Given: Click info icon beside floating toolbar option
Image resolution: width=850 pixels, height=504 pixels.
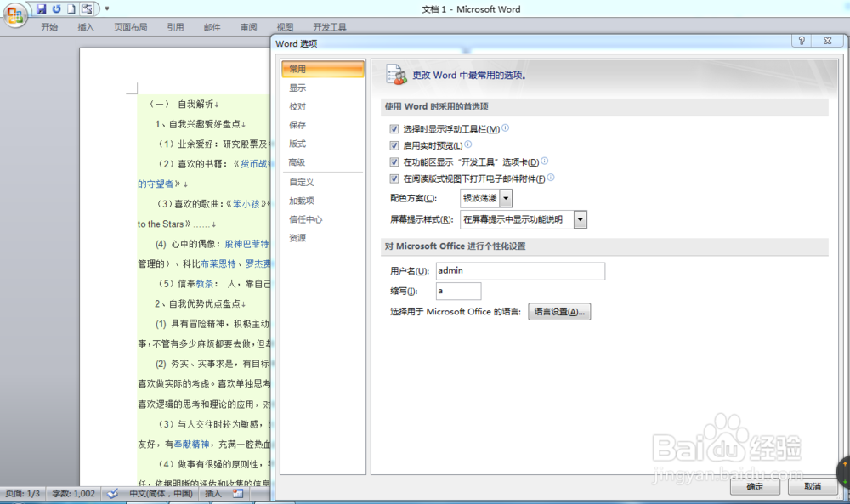Looking at the screenshot, I should coord(505,127).
